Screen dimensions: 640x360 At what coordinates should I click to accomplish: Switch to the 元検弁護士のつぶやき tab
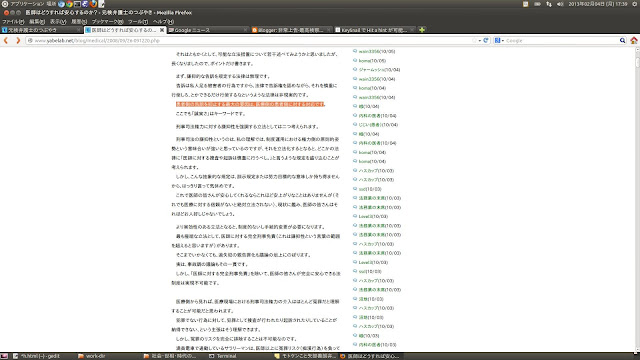[41, 30]
